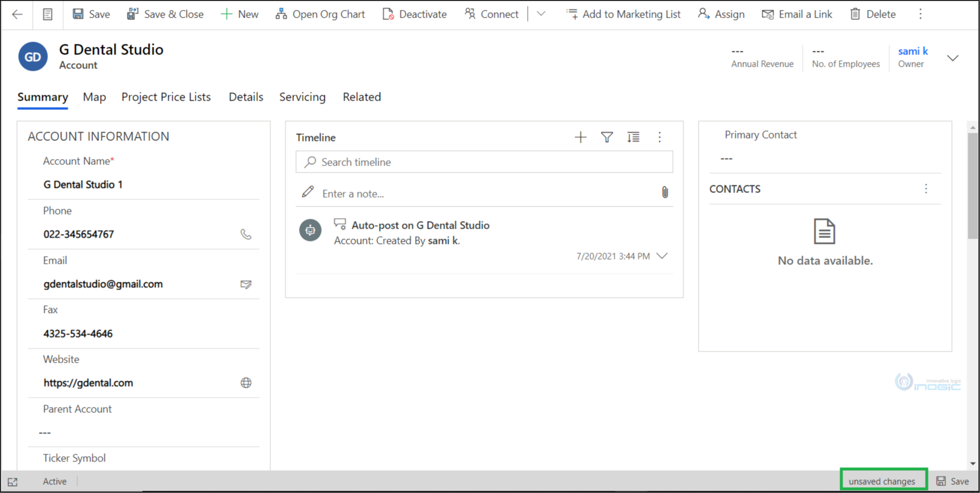Click the pop-out form icon in status bar
The height and width of the screenshot is (493, 980).
pyautogui.click(x=13, y=482)
